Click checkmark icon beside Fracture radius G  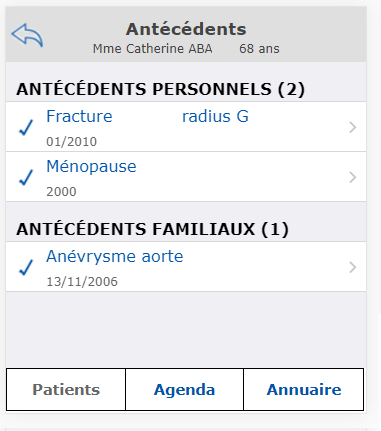[26, 127]
